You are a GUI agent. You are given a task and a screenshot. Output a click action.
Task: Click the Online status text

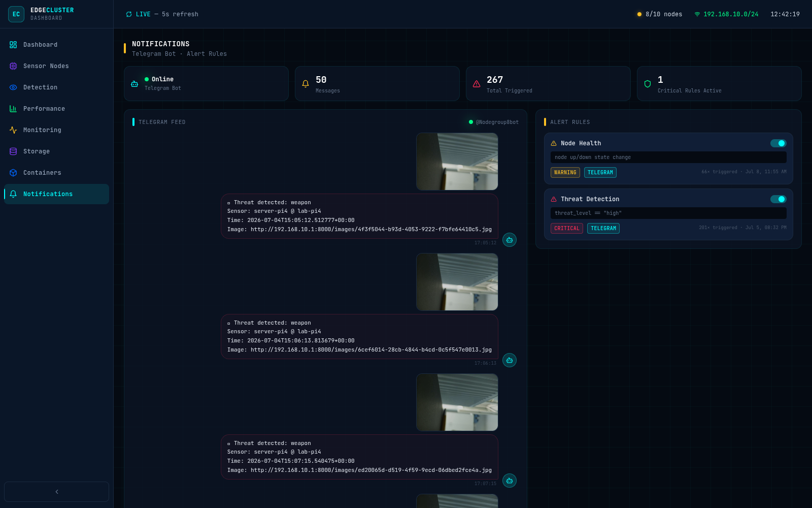click(162, 79)
